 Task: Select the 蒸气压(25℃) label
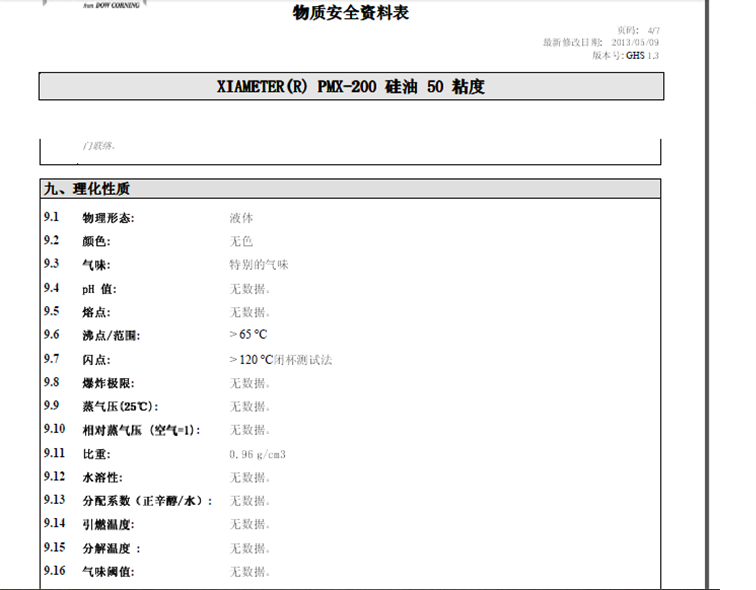point(120,406)
